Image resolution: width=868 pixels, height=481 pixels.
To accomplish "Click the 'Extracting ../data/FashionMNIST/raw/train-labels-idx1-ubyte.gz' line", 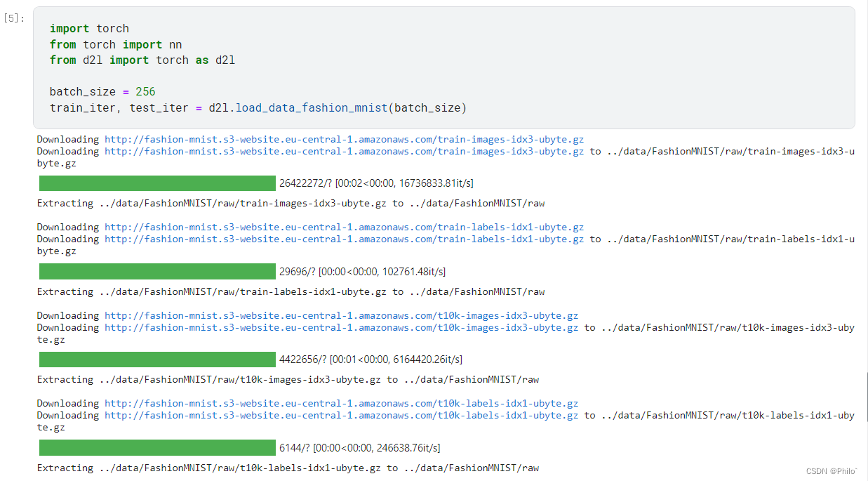I will [291, 291].
